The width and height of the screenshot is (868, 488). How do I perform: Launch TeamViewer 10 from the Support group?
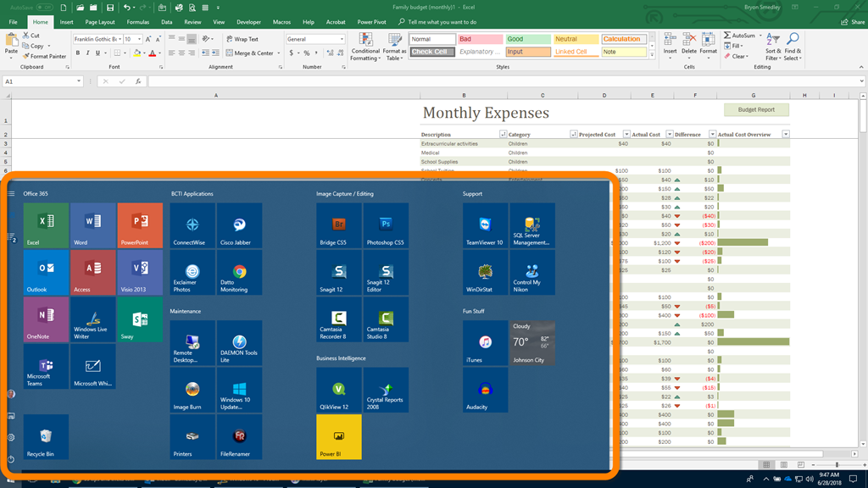tap(485, 225)
